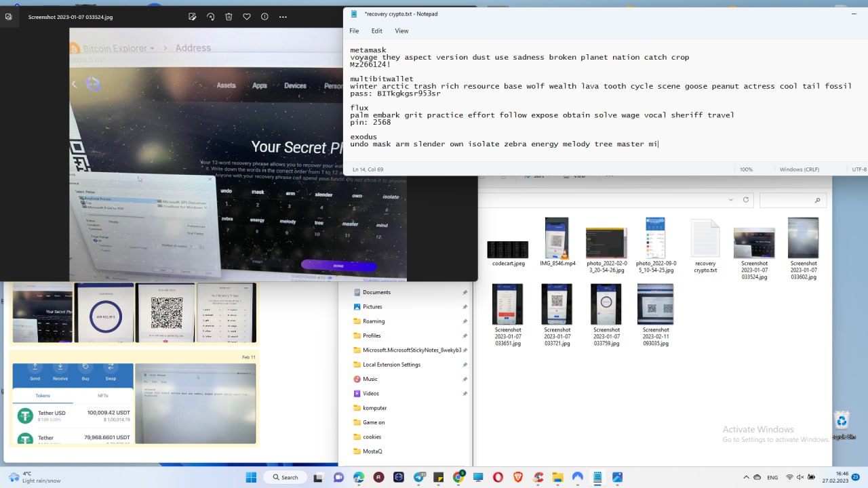Select Screenshot 2023-01-07 033651.jpg file
The height and width of the screenshot is (488, 868).
coord(508,314)
